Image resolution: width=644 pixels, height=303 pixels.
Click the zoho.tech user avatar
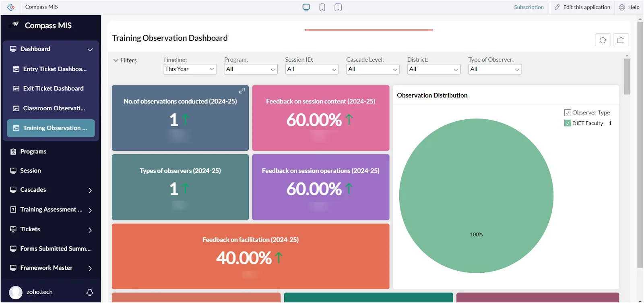[x=16, y=292]
